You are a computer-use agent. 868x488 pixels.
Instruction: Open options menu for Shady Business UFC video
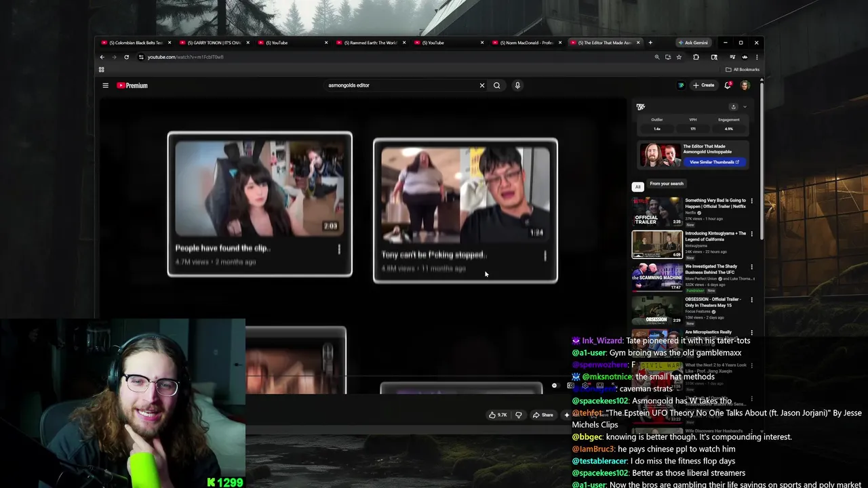(x=751, y=267)
